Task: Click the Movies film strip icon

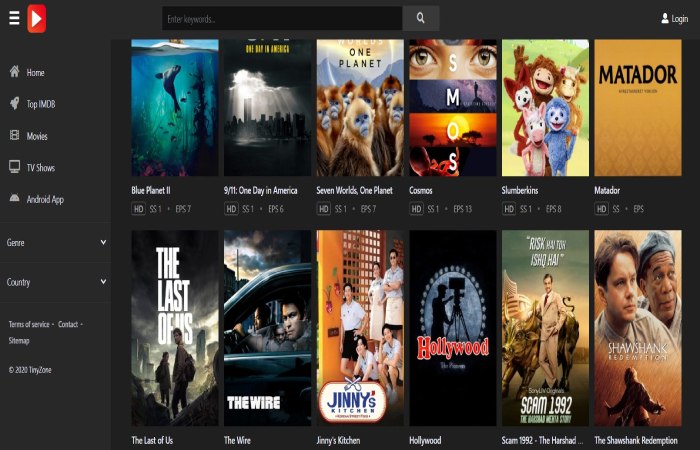Action: [15, 135]
